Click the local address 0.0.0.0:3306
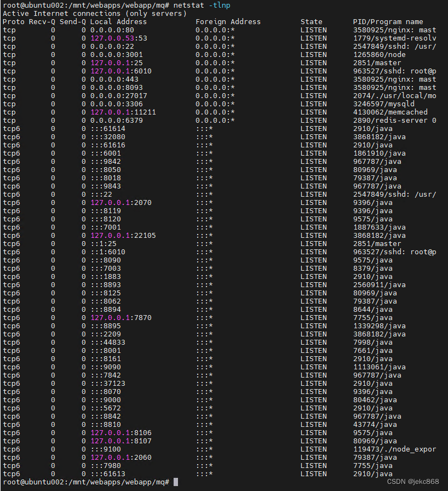The height and width of the screenshot is (491, 448). [117, 104]
